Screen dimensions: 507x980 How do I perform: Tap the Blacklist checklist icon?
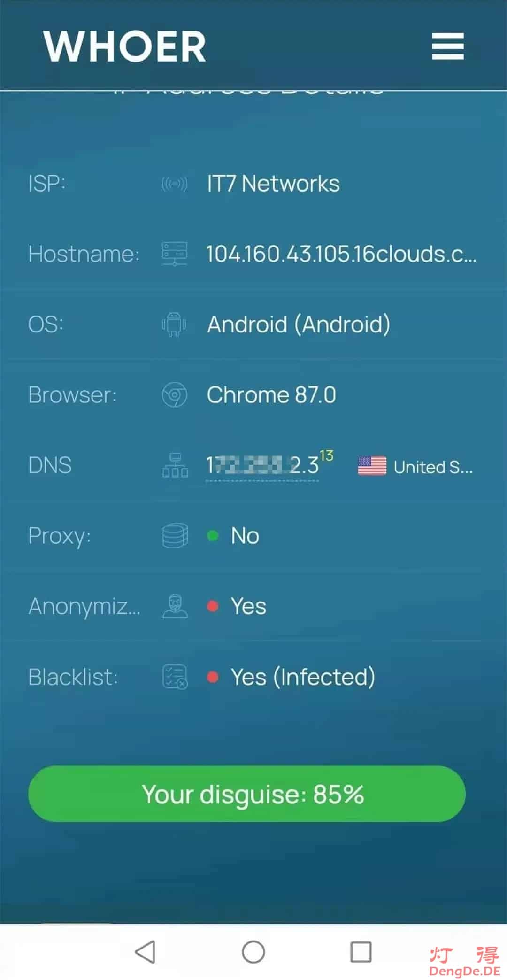point(175,677)
